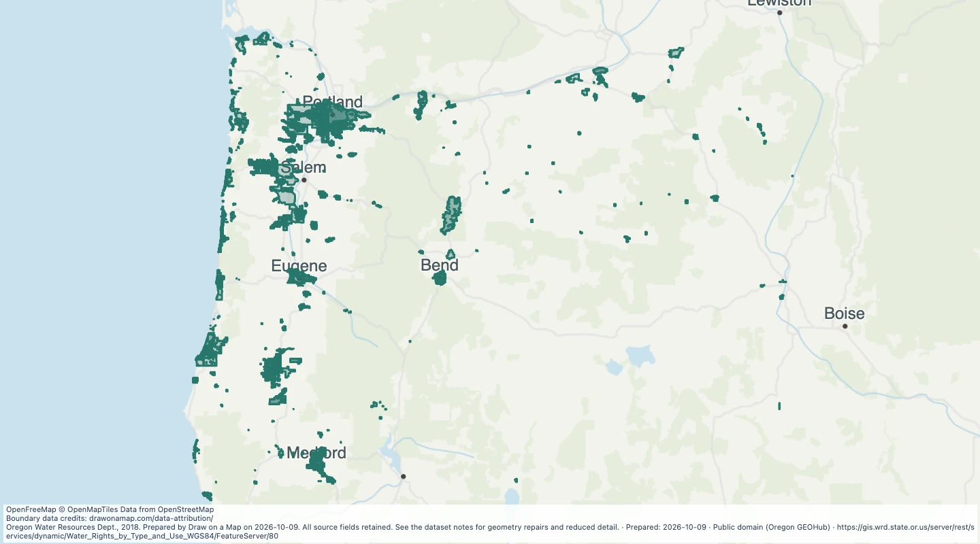
Task: Select the Bend city label
Action: 440,265
